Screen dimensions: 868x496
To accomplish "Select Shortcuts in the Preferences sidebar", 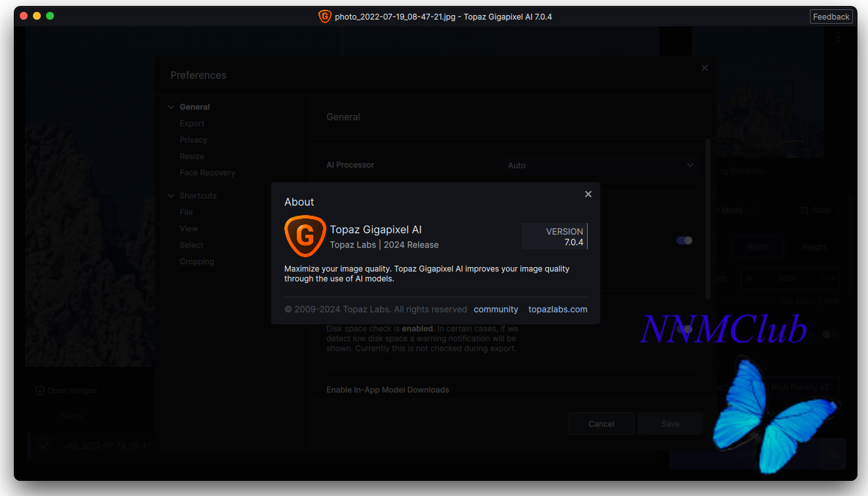I will pos(198,196).
